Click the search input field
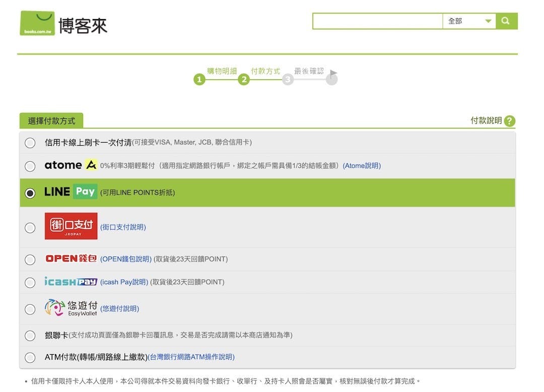 pos(378,21)
